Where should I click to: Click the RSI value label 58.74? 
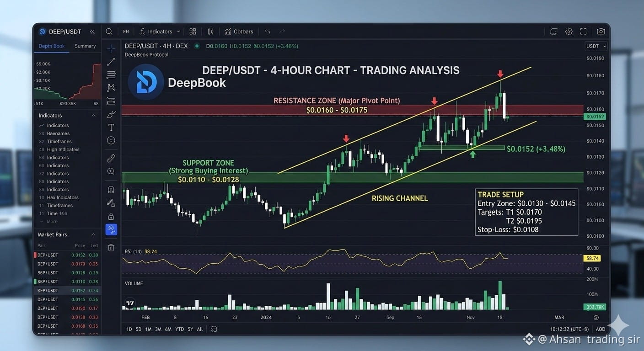(x=592, y=258)
